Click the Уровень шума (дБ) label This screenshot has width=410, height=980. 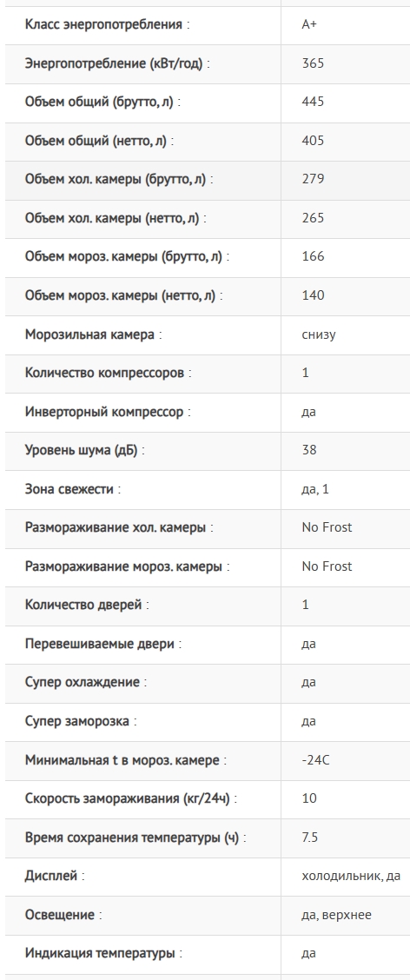[84, 451]
